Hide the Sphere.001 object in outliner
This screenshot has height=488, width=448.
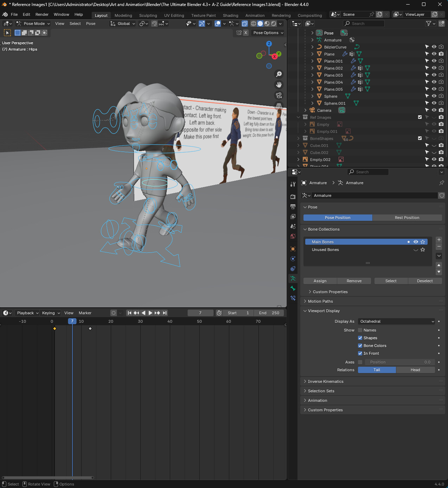(x=434, y=103)
